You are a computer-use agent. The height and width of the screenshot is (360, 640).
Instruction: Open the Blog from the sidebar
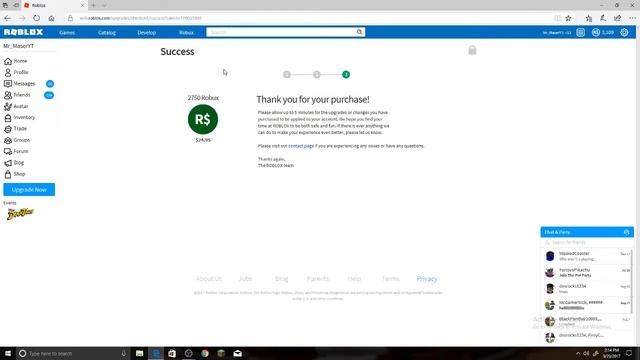14,162
